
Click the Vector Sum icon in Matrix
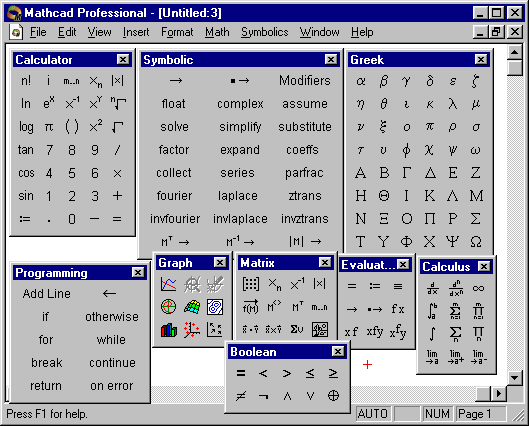point(297,330)
